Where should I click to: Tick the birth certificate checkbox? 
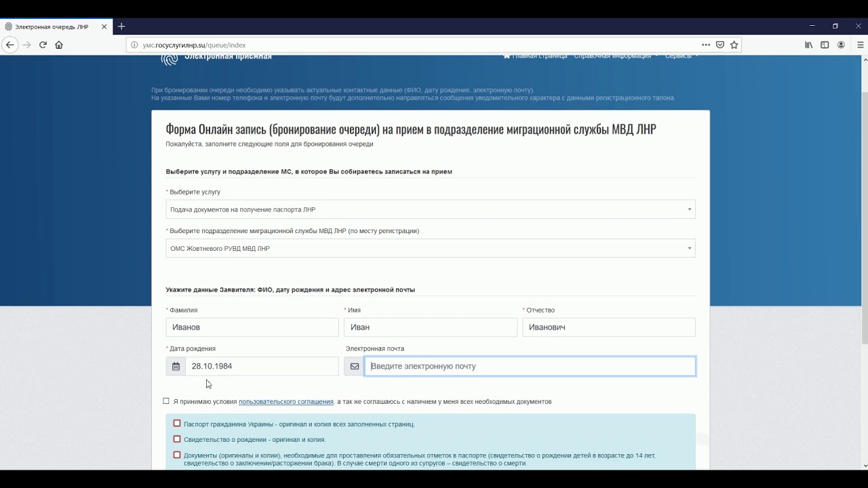click(x=177, y=439)
